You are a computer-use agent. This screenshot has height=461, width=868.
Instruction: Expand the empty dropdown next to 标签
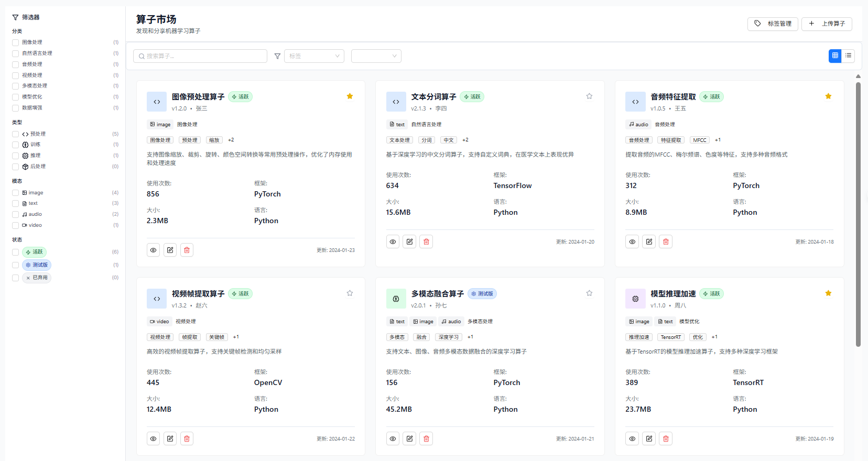(376, 56)
